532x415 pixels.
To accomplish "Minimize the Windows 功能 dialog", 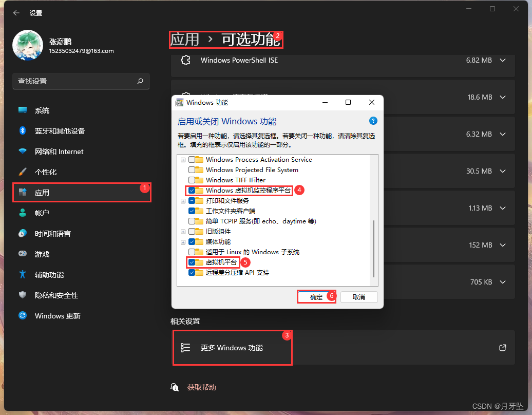I will click(325, 103).
